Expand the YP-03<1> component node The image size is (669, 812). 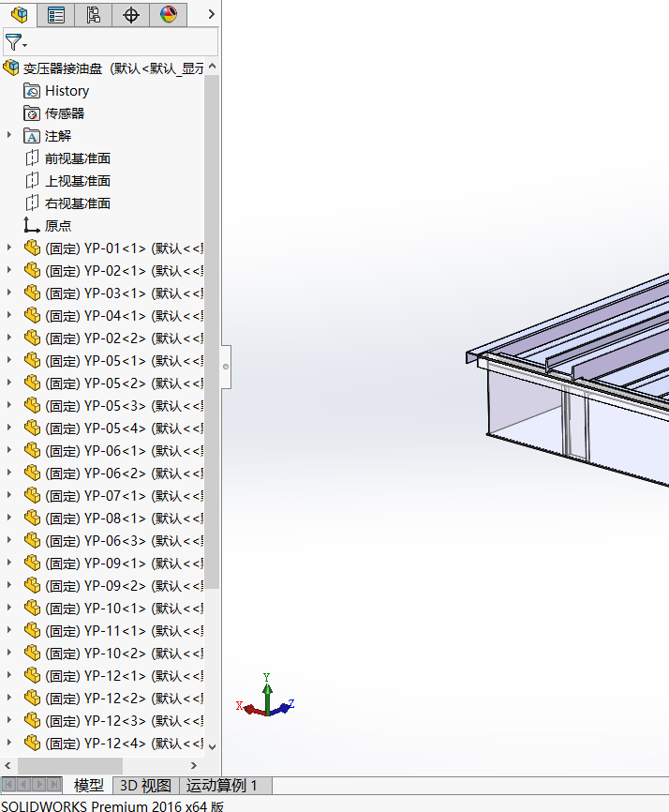(8, 293)
